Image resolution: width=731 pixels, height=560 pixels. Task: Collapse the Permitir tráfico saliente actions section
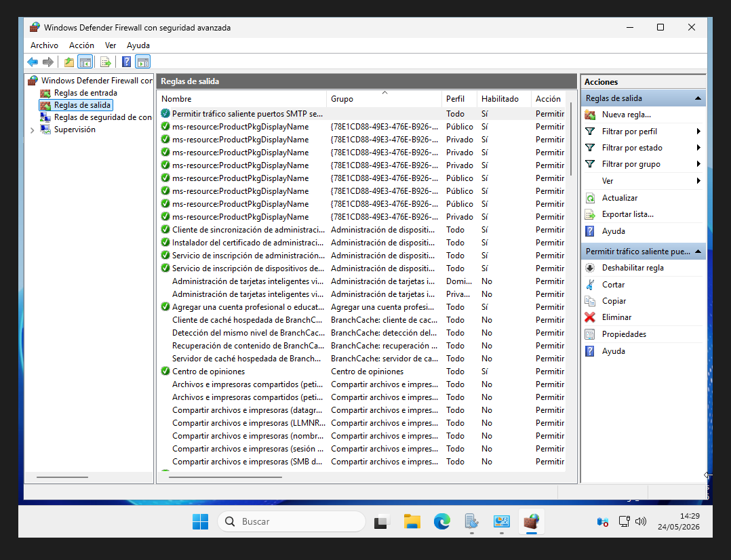click(698, 252)
